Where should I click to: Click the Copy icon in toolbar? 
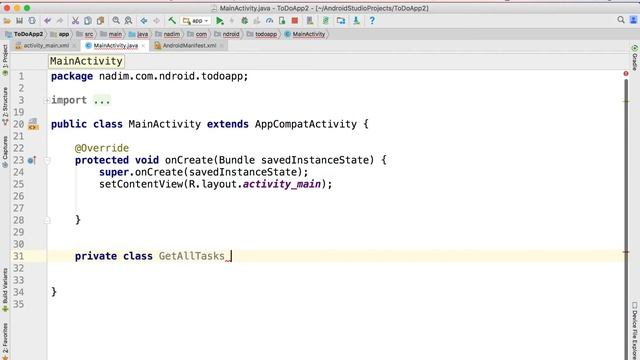point(88,21)
